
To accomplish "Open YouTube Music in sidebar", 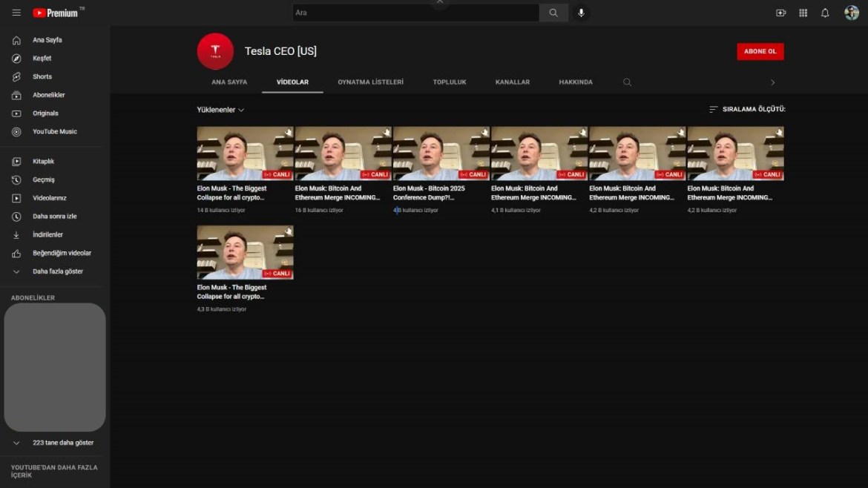I will click(x=55, y=131).
